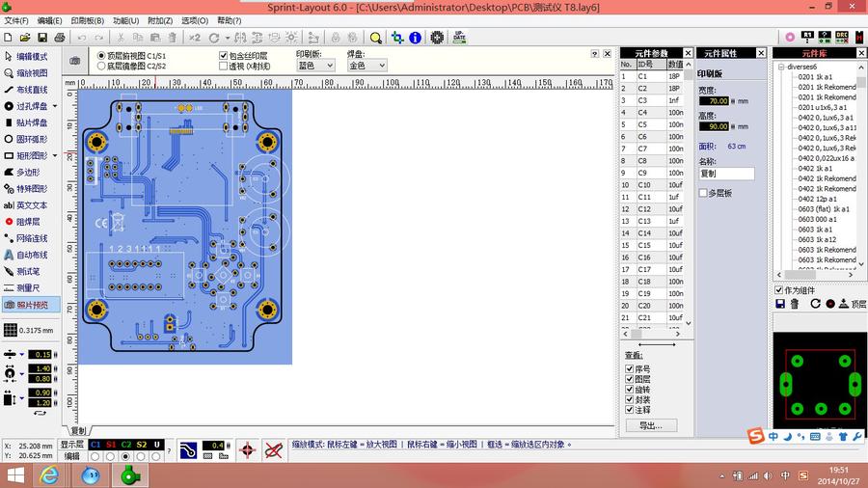This screenshot has width=868, height=488.
Task: Click 高度 90.00 value field
Action: click(x=714, y=126)
